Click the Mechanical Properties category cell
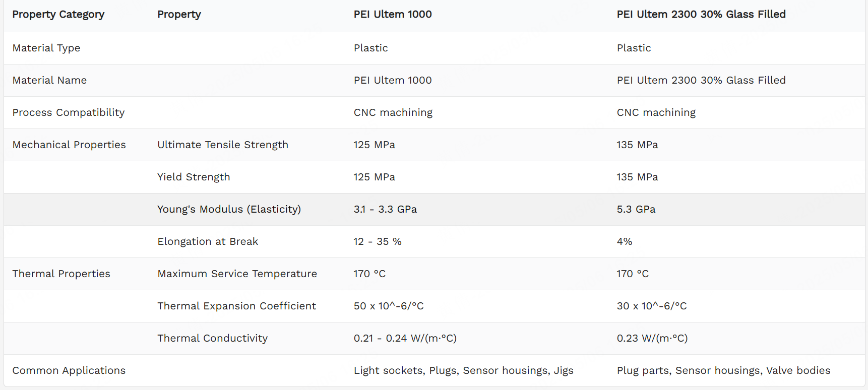The width and height of the screenshot is (868, 390). (69, 145)
